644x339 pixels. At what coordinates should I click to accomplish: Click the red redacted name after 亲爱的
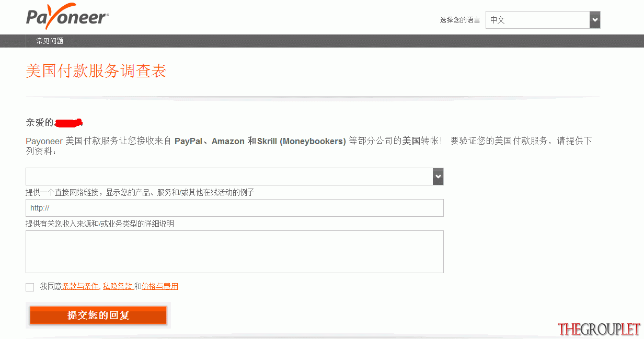(68, 123)
